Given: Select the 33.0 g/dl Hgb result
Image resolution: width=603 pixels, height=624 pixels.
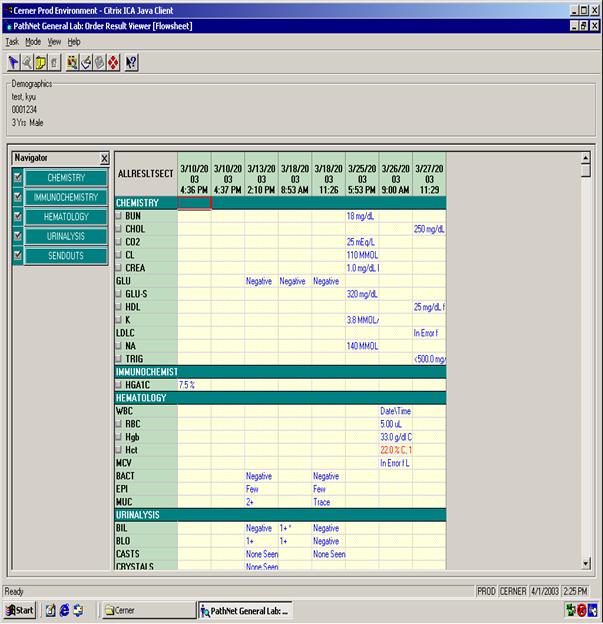Looking at the screenshot, I should click(x=396, y=437).
